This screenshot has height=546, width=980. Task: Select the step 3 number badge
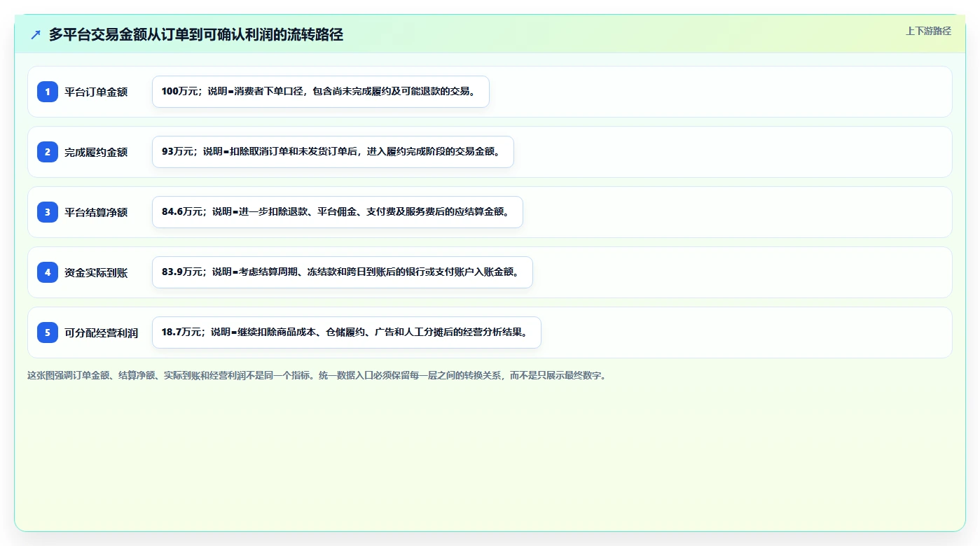48,212
